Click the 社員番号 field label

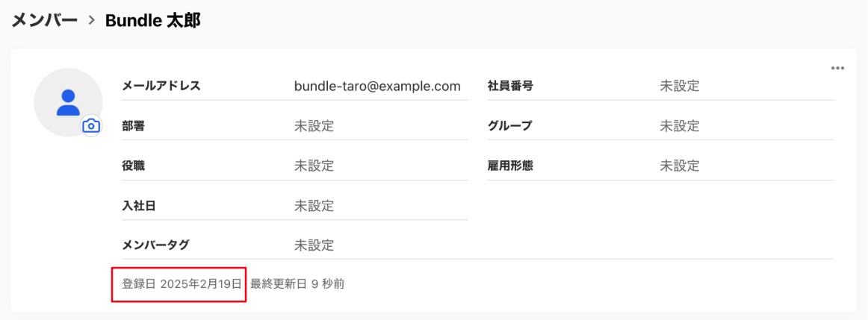[510, 87]
